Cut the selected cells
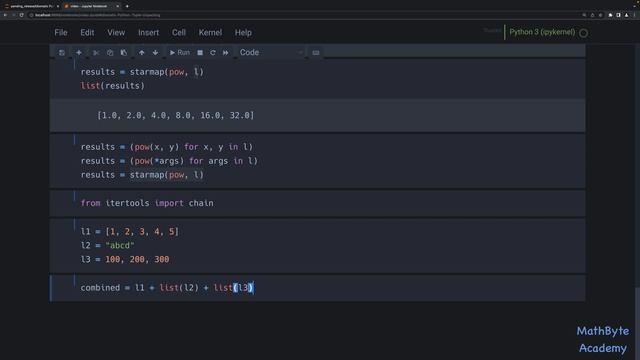640x360 pixels. pyautogui.click(x=96, y=53)
